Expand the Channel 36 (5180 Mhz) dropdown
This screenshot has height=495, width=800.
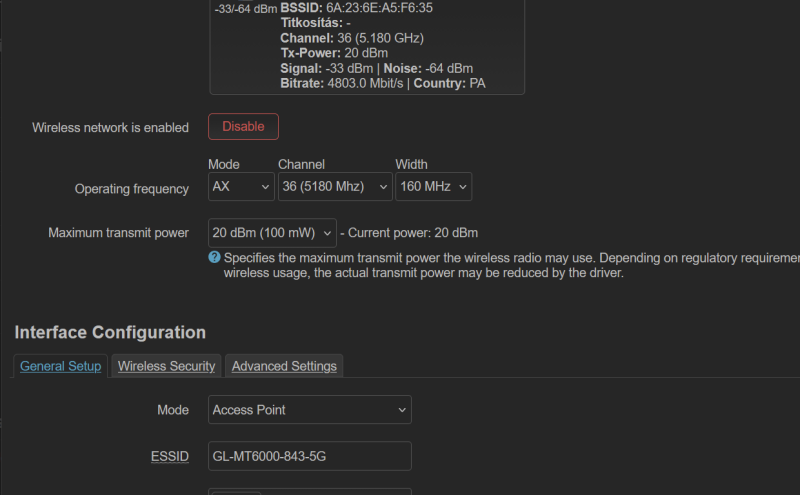pyautogui.click(x=335, y=187)
